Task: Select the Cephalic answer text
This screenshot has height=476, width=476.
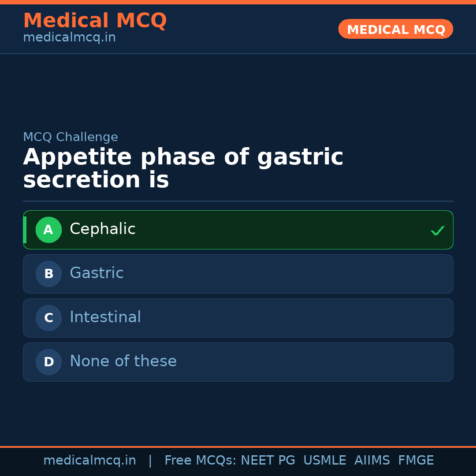Action: (102, 229)
